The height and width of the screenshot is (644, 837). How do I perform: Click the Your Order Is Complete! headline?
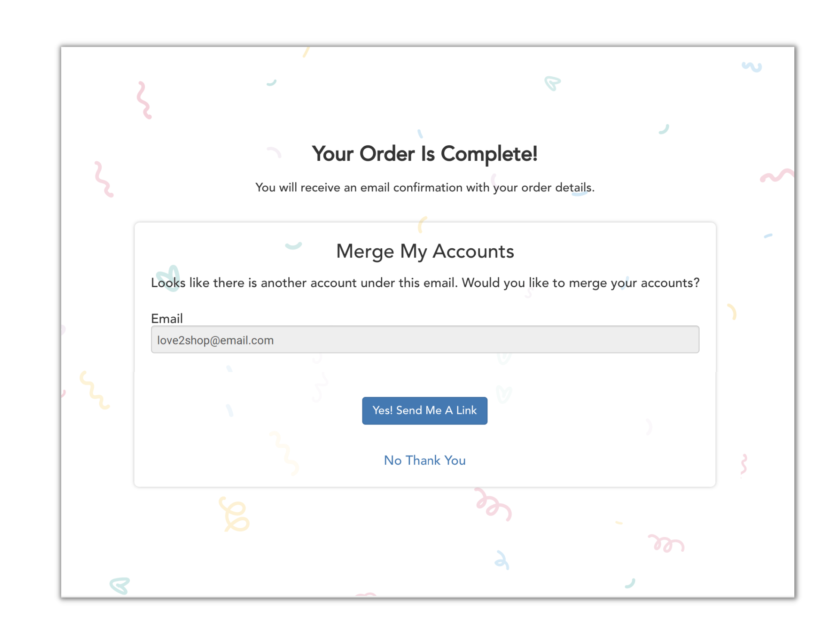(x=425, y=154)
